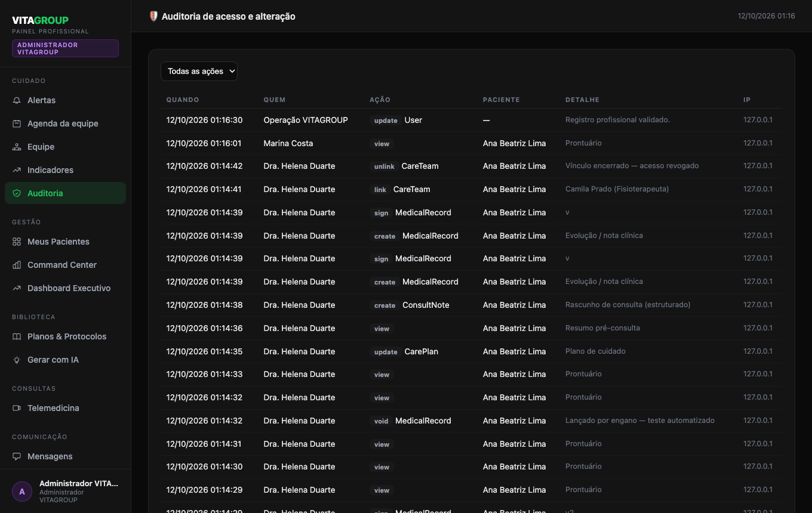812x513 pixels.
Task: Click the Administrador VITAGROUP role badge
Action: [65, 48]
